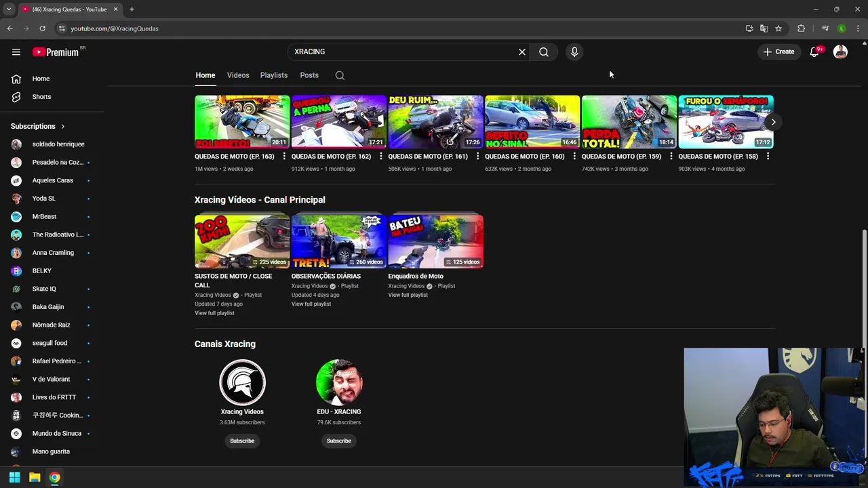Click the Create button
Screen dimensions: 868x488
[778, 52]
